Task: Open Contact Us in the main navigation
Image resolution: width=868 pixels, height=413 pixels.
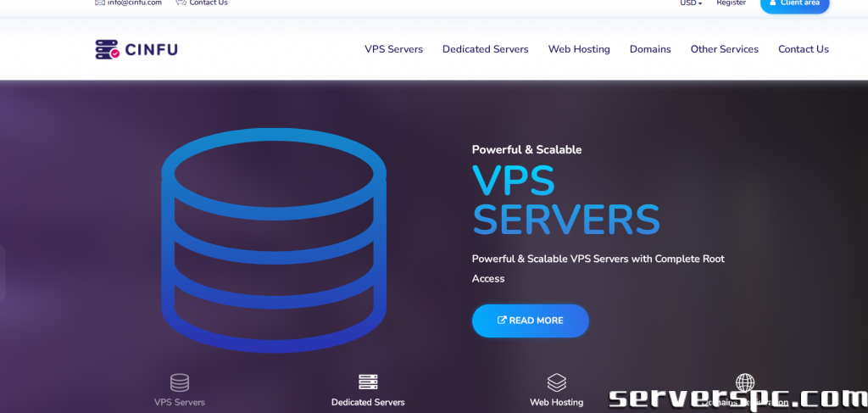Action: click(804, 49)
